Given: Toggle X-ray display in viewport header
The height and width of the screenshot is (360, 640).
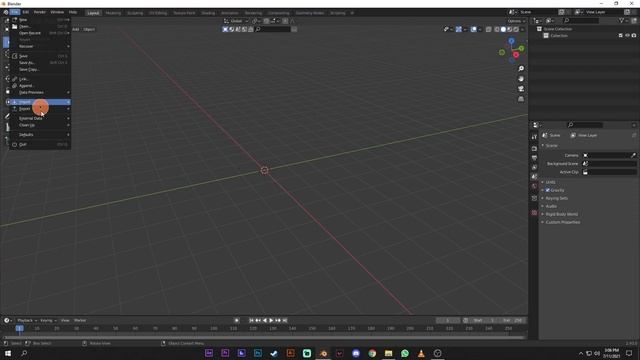Looking at the screenshot, I should point(489,29).
